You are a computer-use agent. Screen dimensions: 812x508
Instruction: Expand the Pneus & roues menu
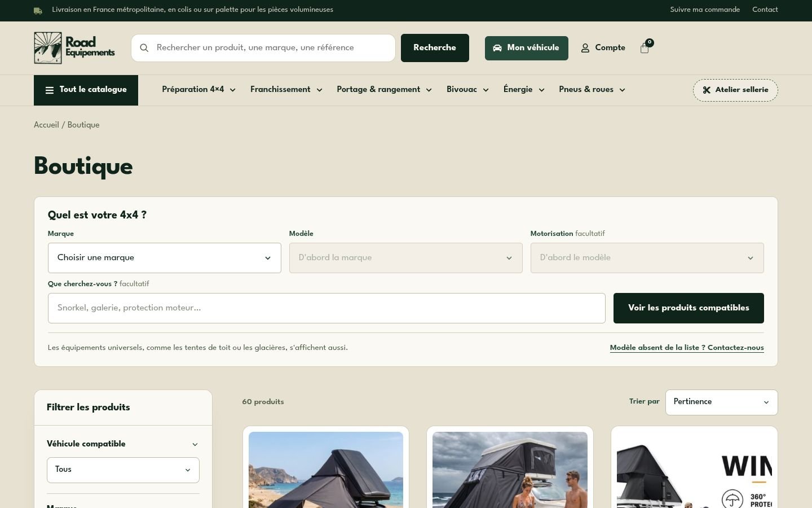click(592, 90)
